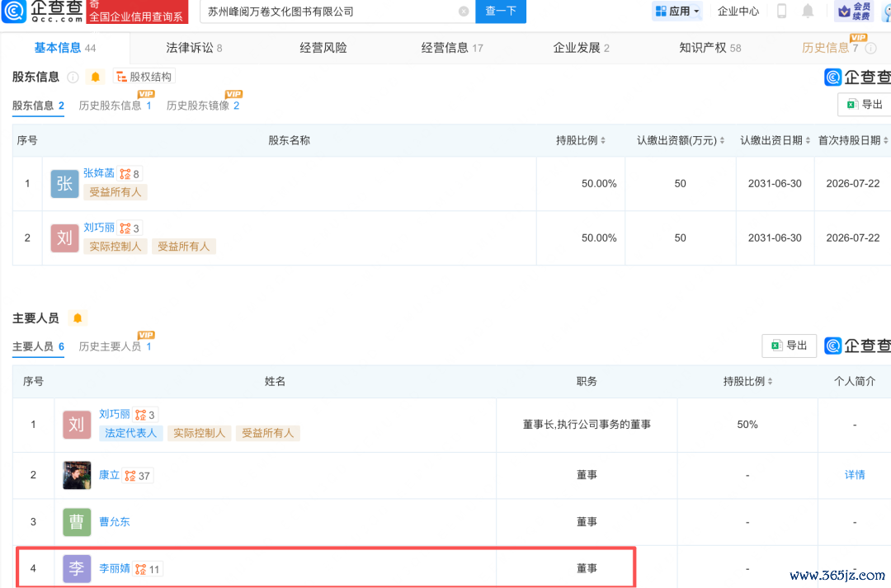Open the Qcc.com logo home link
The image size is (891, 588).
point(43,11)
